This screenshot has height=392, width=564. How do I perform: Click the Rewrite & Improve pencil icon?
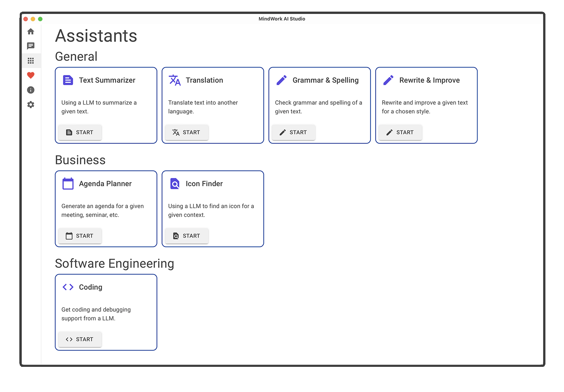coord(389,80)
